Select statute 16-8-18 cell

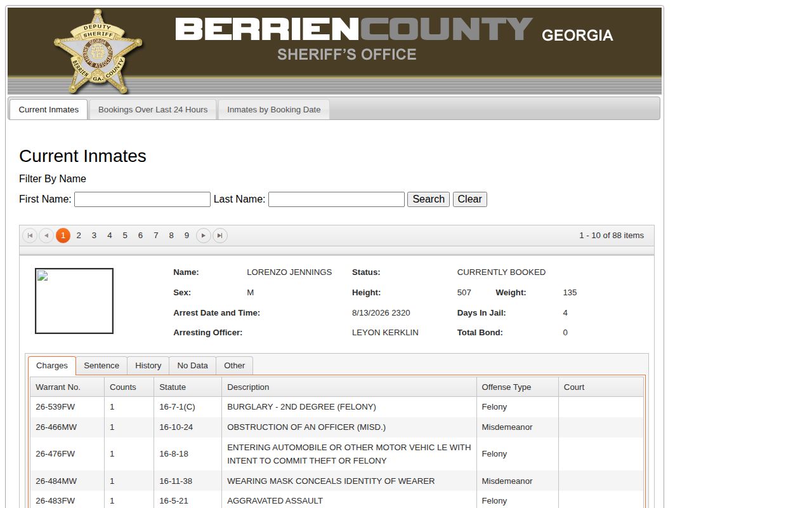(x=188, y=454)
